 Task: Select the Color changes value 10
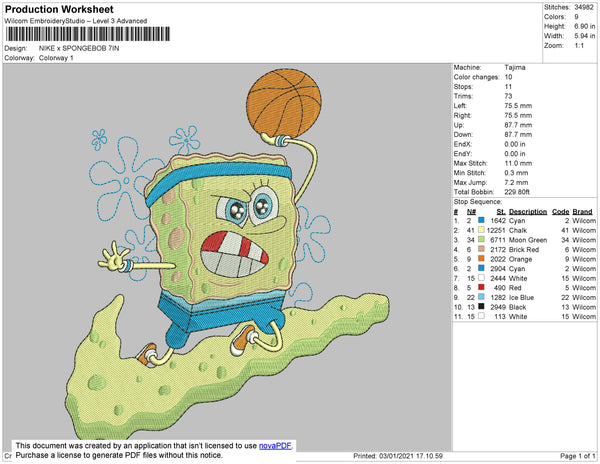(x=508, y=77)
